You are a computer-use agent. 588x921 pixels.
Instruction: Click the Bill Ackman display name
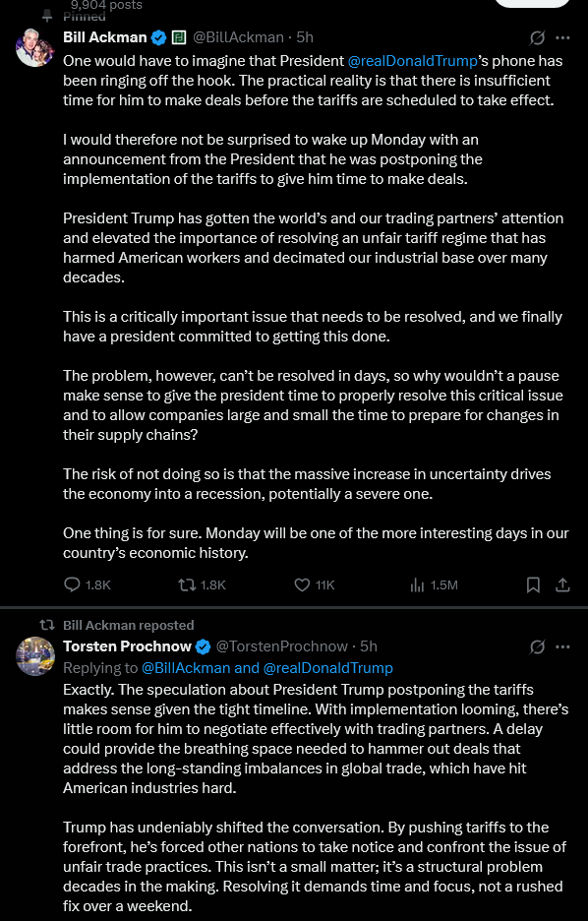(105, 37)
